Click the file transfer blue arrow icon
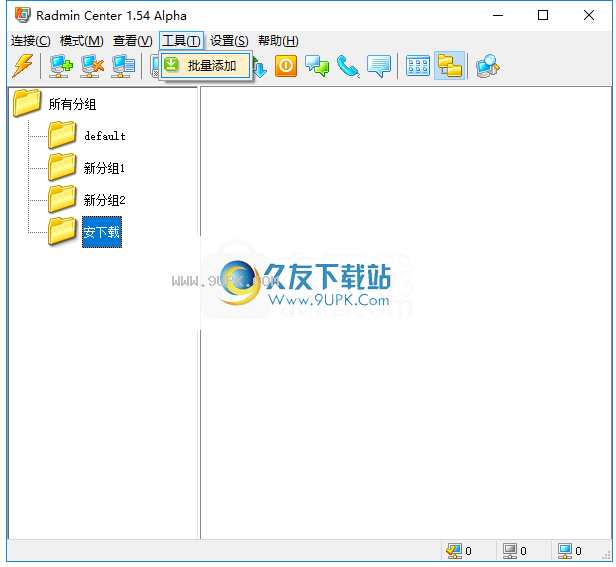Viewport: 616px width, 567px height. click(x=259, y=67)
